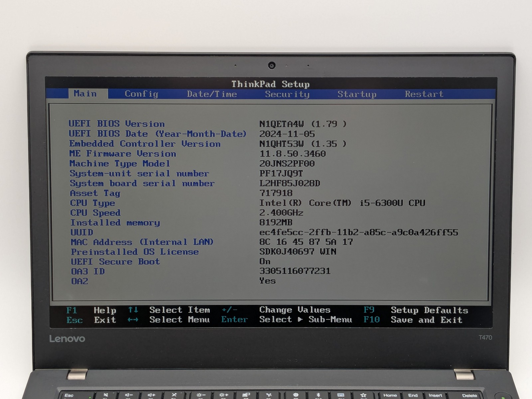Click the Select Item legend text
The height and width of the screenshot is (399, 532).
pyautogui.click(x=180, y=310)
